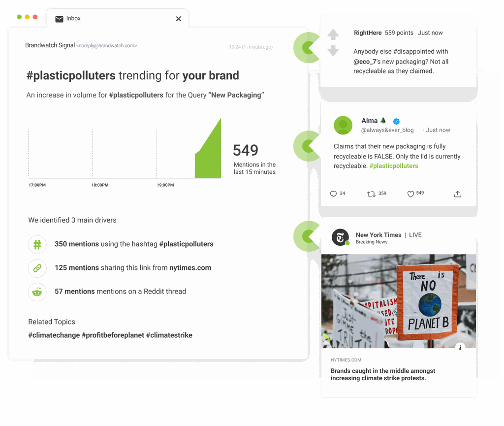504x426 pixels.
Task: Open the No Planet B protest photo
Action: (399, 301)
